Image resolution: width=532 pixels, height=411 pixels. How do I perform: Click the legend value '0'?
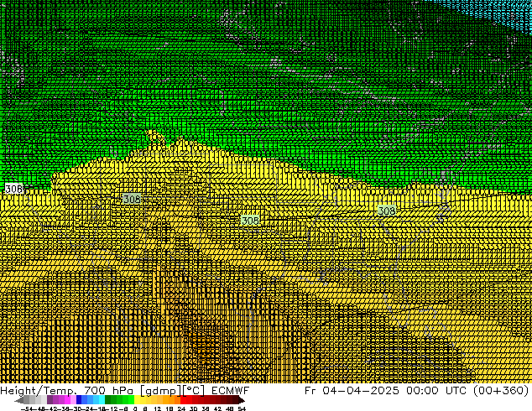[x=135, y=408]
